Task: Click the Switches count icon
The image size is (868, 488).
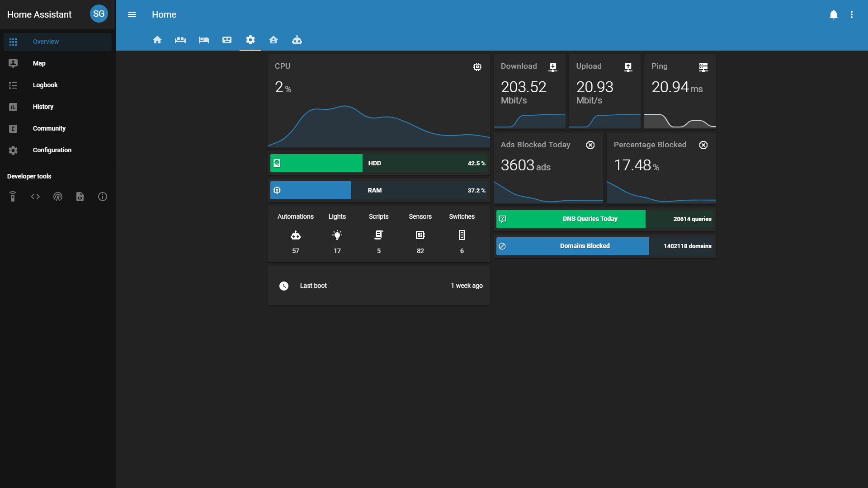Action: click(462, 235)
